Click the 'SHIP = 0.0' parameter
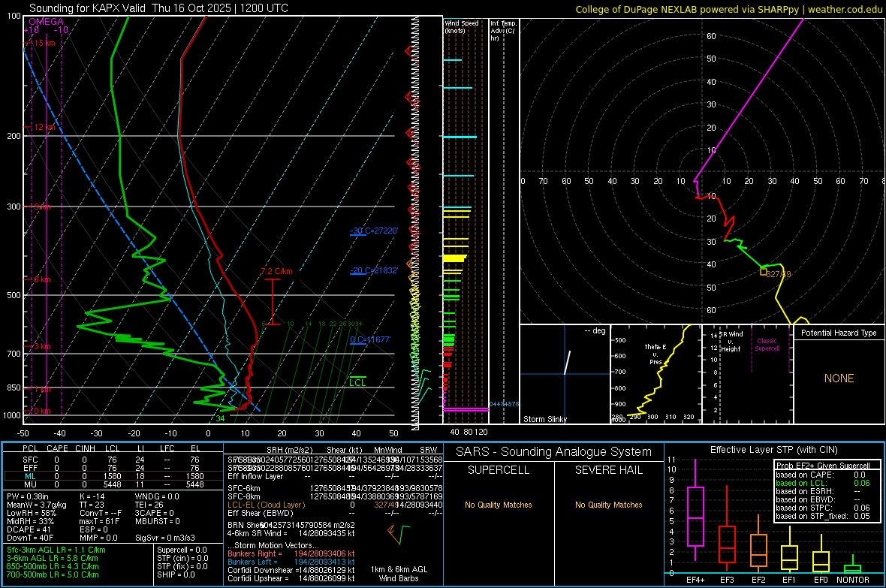The image size is (886, 588). tap(176, 574)
